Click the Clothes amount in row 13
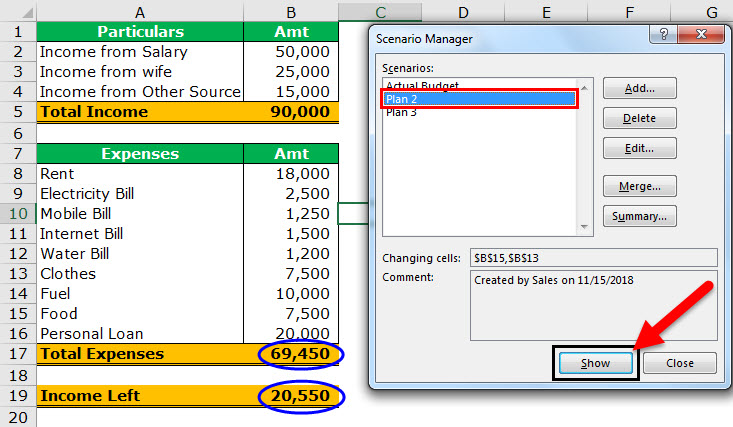Image resolution: width=733 pixels, height=427 pixels. [x=291, y=274]
